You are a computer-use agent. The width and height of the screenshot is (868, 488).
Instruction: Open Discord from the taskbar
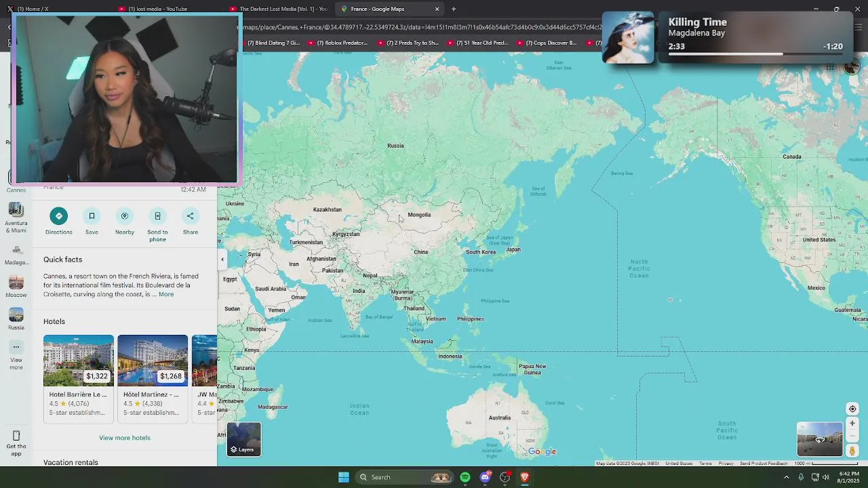pyautogui.click(x=485, y=477)
